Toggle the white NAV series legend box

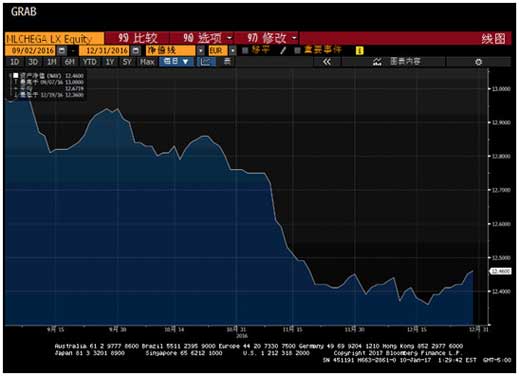[x=15, y=76]
